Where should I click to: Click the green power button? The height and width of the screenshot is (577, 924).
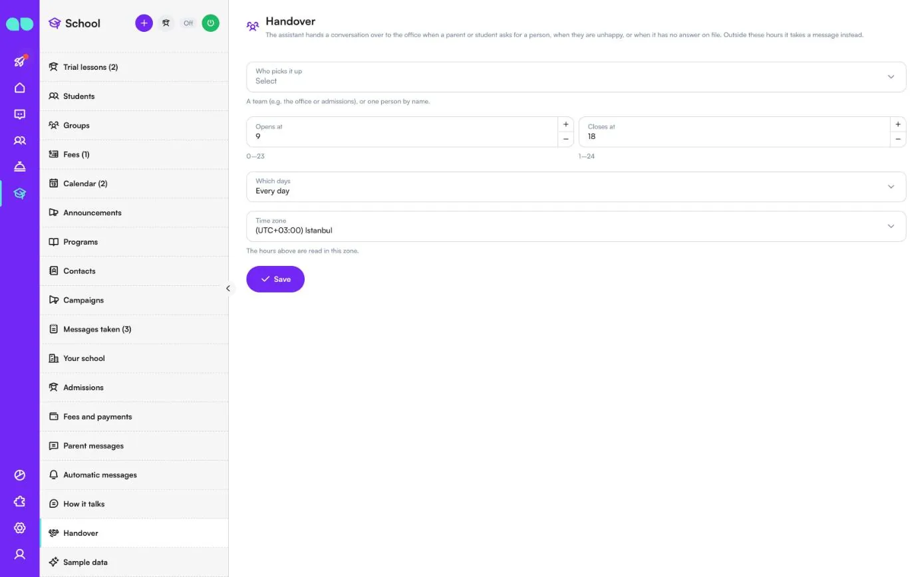point(210,23)
